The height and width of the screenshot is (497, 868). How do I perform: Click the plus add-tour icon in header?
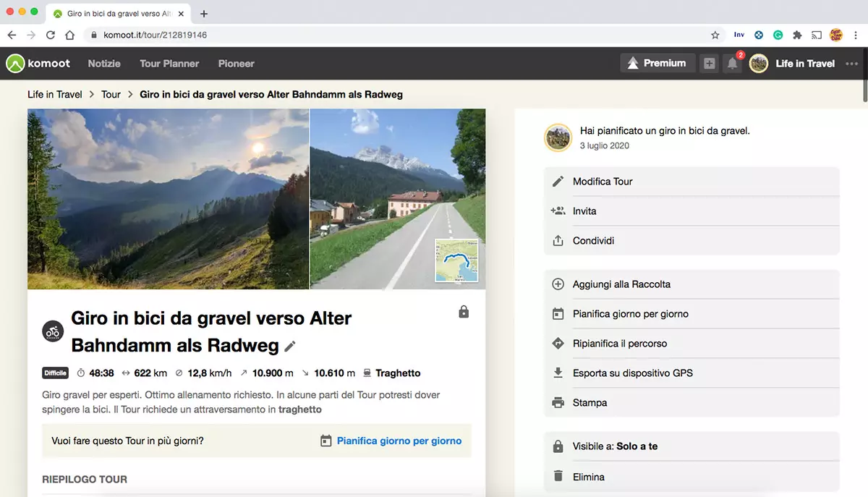709,64
